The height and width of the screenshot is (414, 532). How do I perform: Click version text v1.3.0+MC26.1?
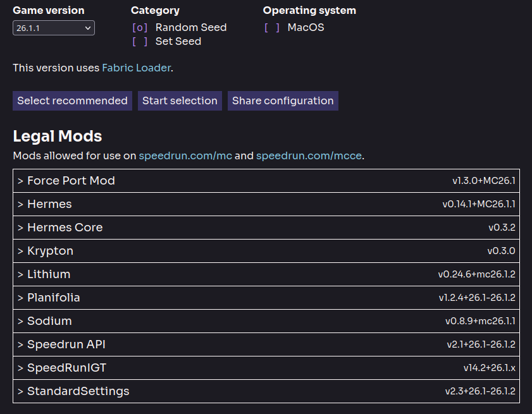point(484,181)
